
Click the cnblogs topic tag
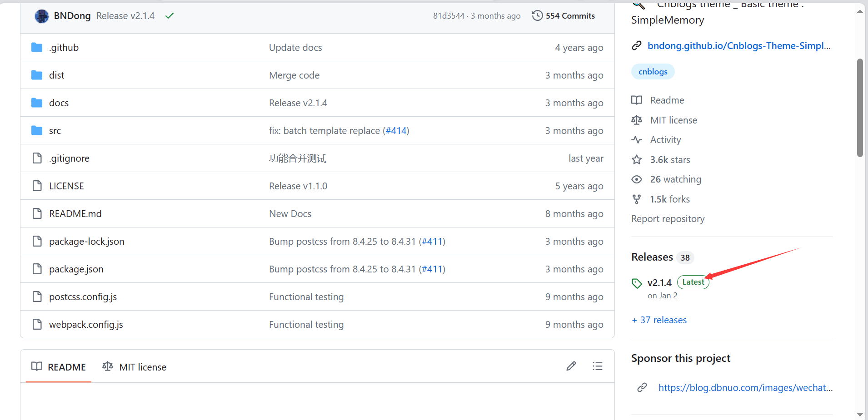pos(653,72)
